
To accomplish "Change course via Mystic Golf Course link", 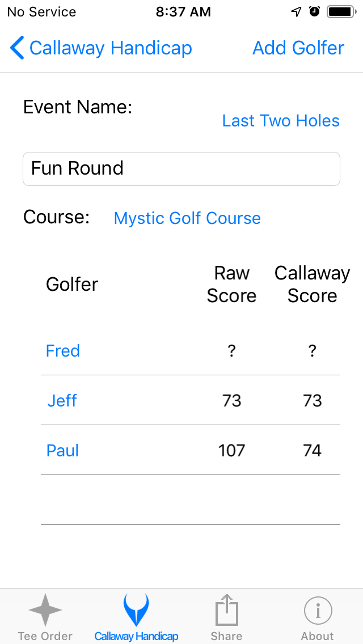I will coord(187,218).
